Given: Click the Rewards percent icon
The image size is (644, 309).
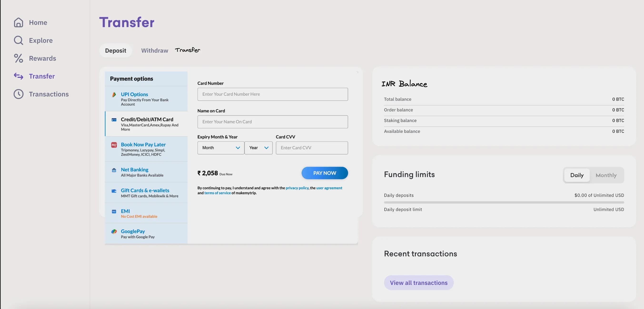Looking at the screenshot, I should [x=19, y=58].
